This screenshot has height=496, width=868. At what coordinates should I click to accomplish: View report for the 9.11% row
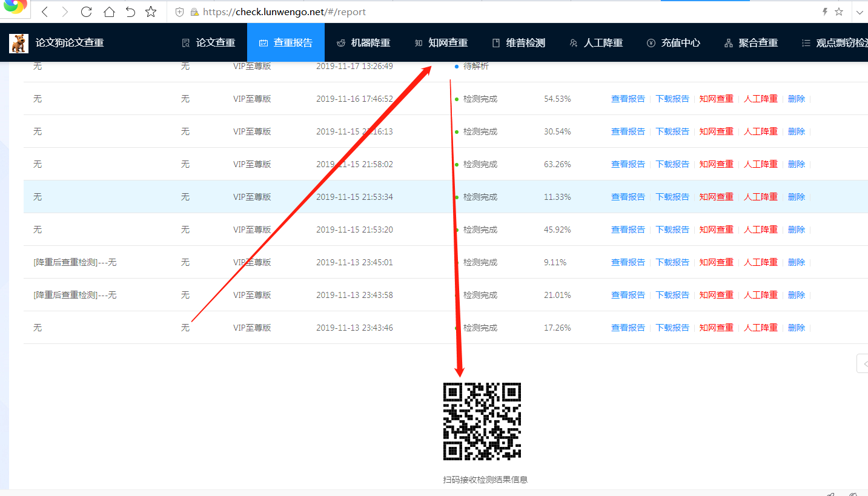pos(628,262)
